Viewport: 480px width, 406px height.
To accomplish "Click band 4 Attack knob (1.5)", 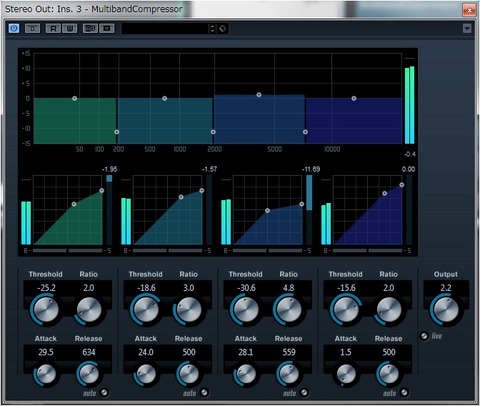I will point(346,374).
